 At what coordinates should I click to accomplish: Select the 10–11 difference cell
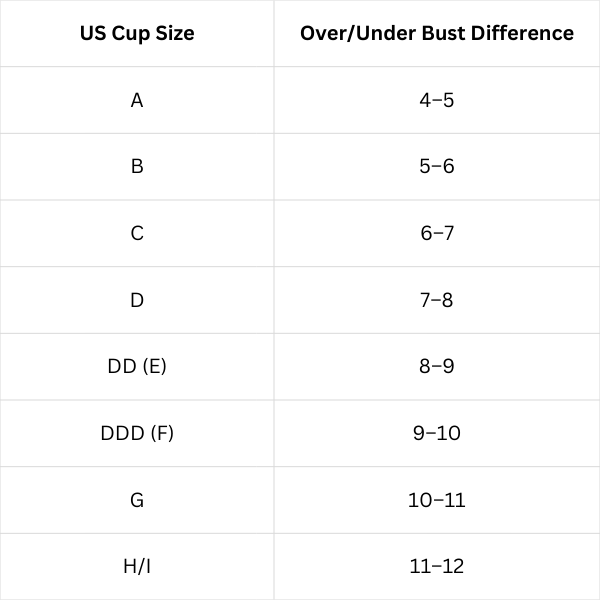(x=437, y=500)
